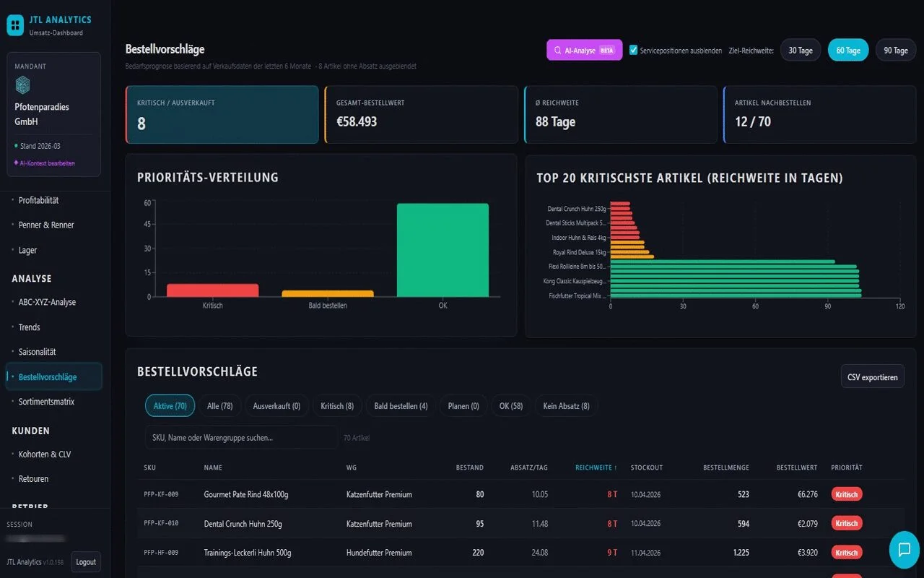Export table with CSV exportieren

click(x=872, y=377)
